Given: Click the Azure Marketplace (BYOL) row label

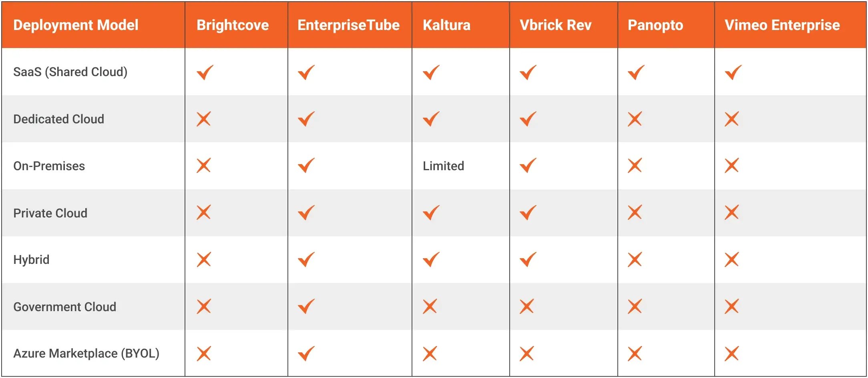Looking at the screenshot, I should point(86,354).
